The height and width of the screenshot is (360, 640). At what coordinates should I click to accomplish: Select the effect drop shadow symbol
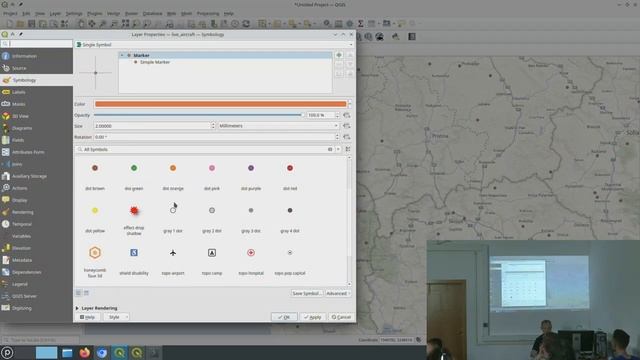tap(134, 211)
